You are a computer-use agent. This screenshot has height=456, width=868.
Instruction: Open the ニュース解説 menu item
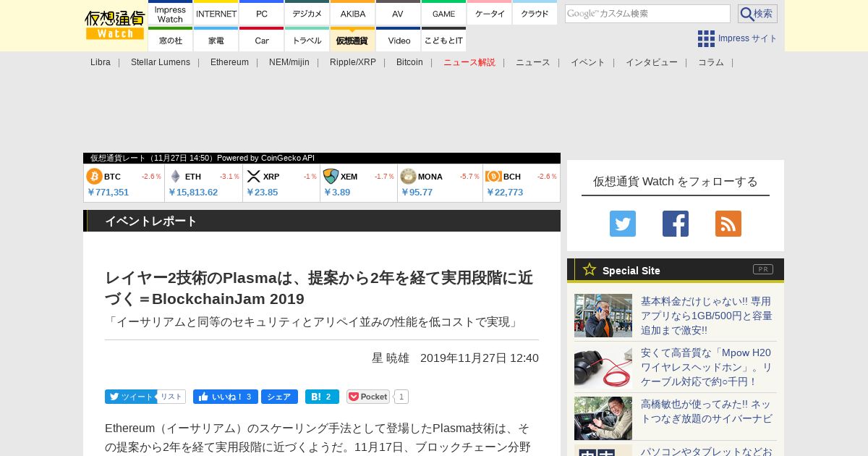(x=469, y=62)
